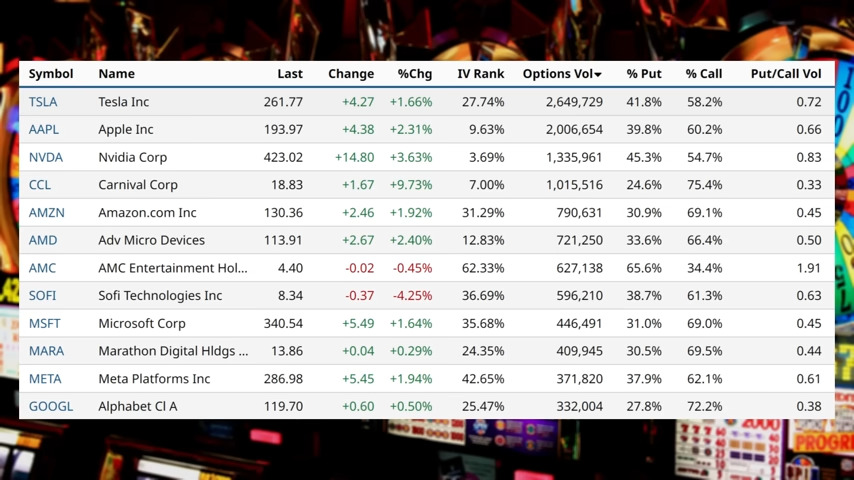Click Meta's change value +5.45

tap(358, 379)
